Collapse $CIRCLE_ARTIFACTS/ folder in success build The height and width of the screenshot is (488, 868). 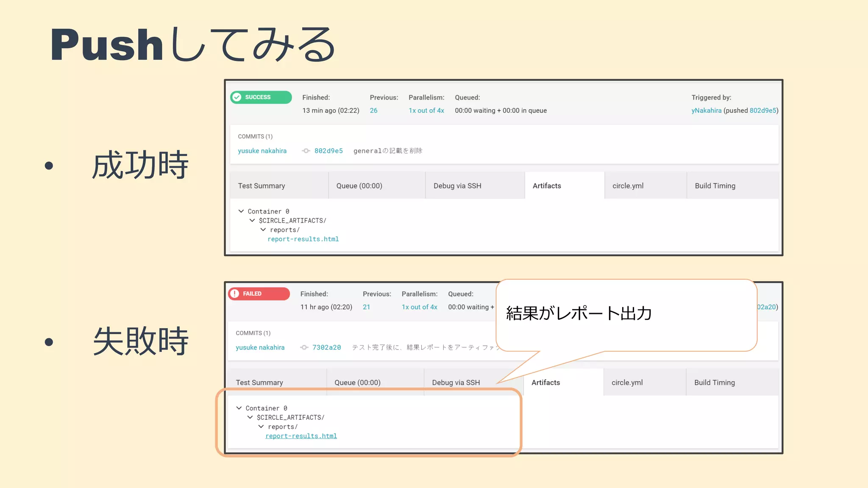click(x=252, y=220)
